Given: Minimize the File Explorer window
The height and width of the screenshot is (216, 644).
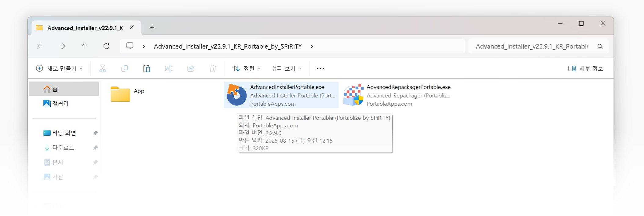Looking at the screenshot, I should click(560, 24).
